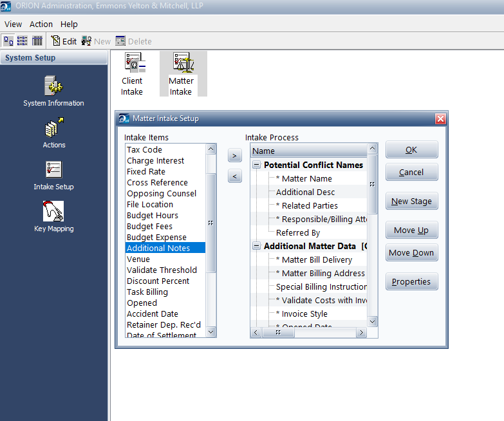Select Responsible/Billing Att item
Screen dimensions: 504x421
321,219
